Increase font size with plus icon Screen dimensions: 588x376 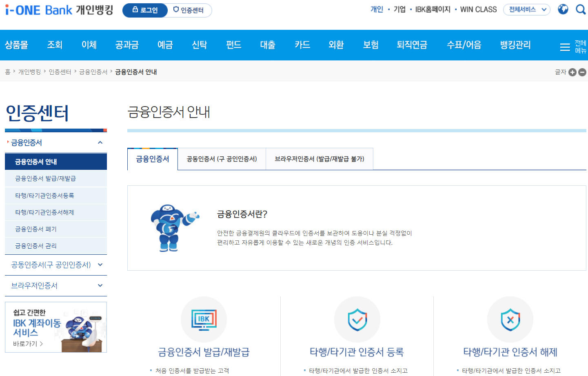point(572,72)
